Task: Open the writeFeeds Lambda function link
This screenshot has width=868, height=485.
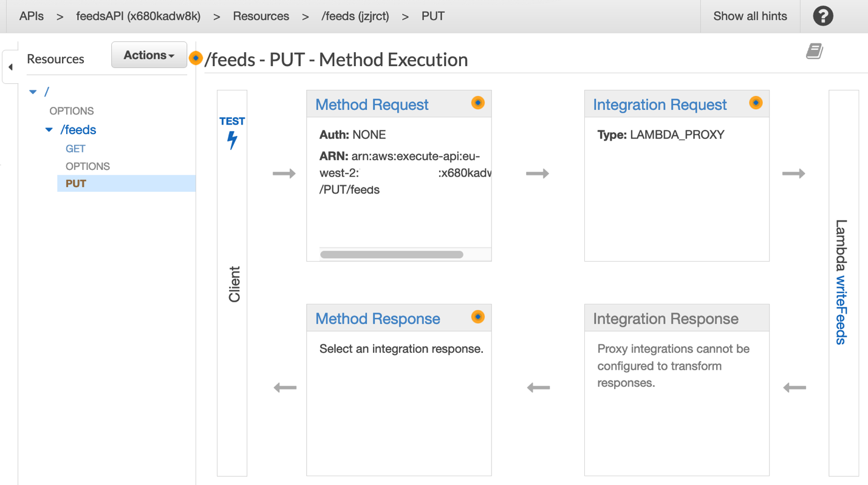Action: tap(841, 310)
